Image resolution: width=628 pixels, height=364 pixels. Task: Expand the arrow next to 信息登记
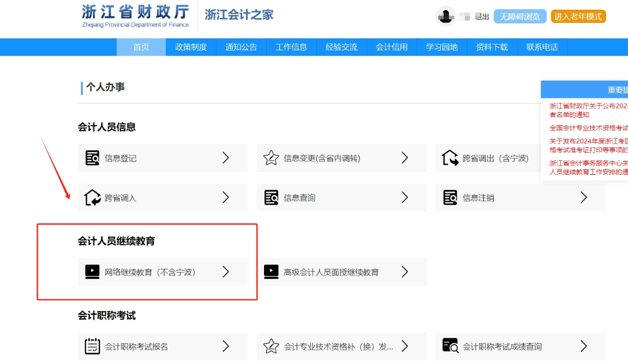[226, 158]
